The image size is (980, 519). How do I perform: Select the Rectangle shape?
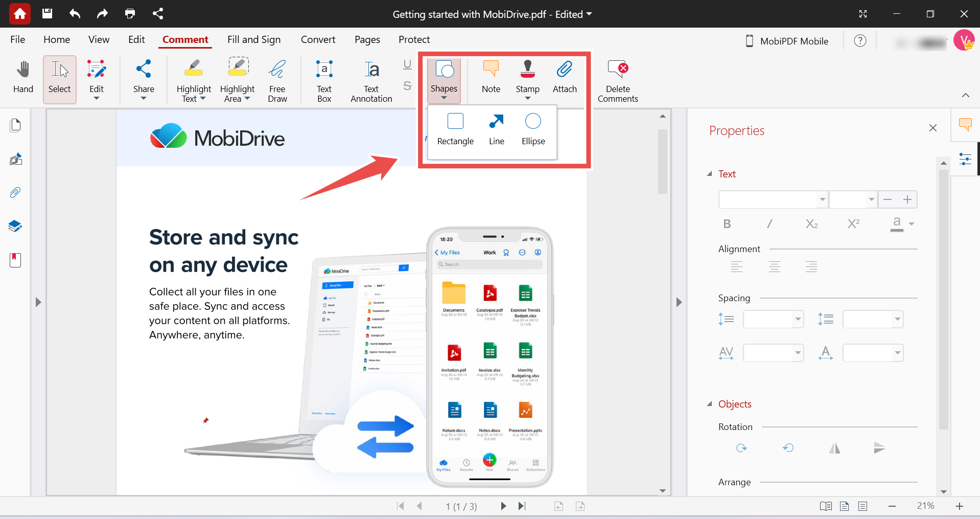(455, 128)
